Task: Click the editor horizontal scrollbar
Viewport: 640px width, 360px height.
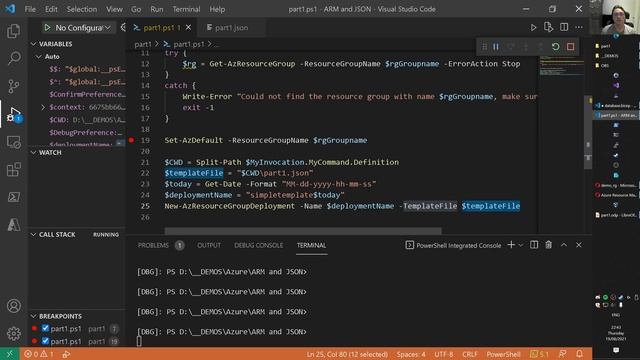Action: (303, 231)
